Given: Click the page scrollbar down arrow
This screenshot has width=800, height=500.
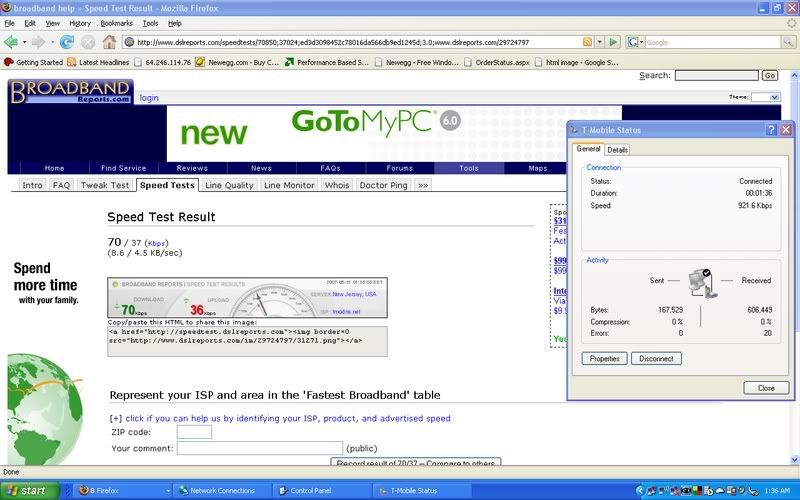Looking at the screenshot, I should (794, 460).
